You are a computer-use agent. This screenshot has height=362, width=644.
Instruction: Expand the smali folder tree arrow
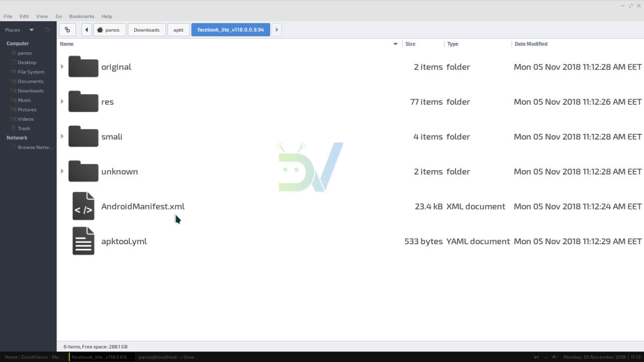coord(62,136)
